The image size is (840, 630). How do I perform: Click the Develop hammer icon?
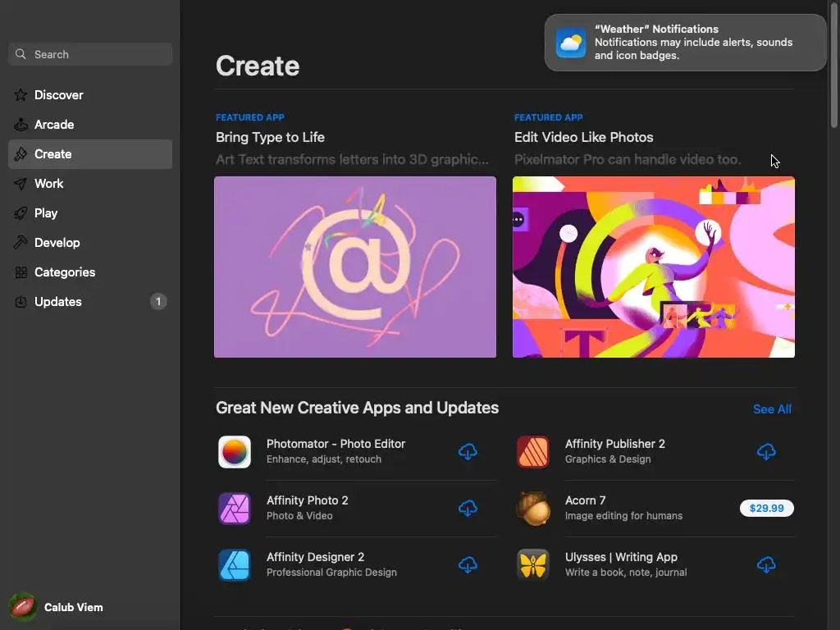(x=21, y=243)
